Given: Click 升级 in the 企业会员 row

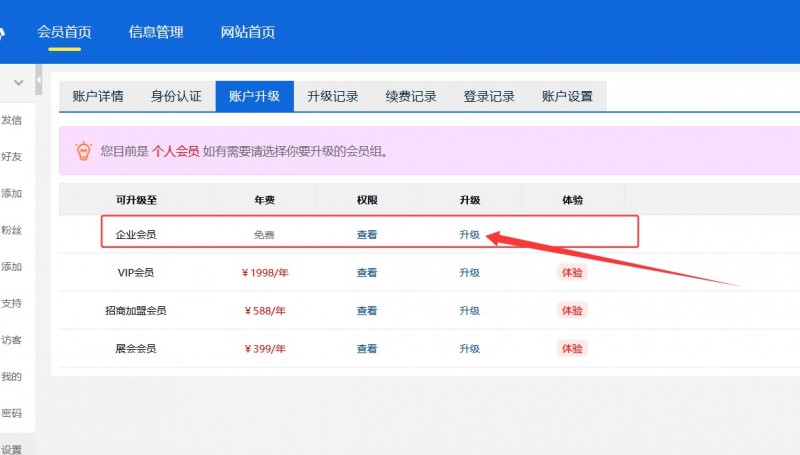Looking at the screenshot, I should (x=469, y=235).
